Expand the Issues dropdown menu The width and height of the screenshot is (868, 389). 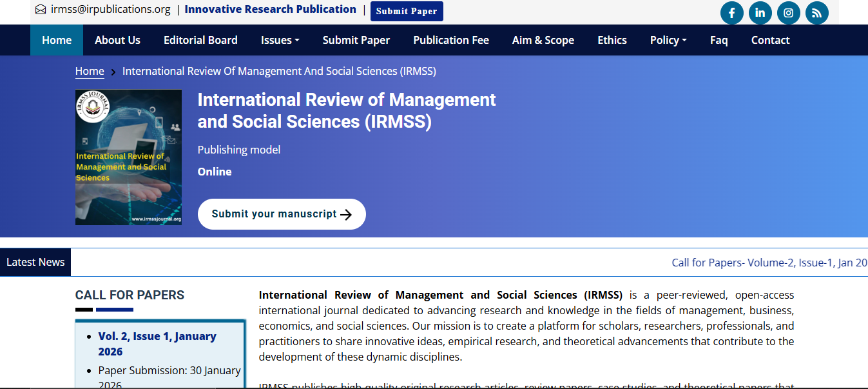coord(280,40)
